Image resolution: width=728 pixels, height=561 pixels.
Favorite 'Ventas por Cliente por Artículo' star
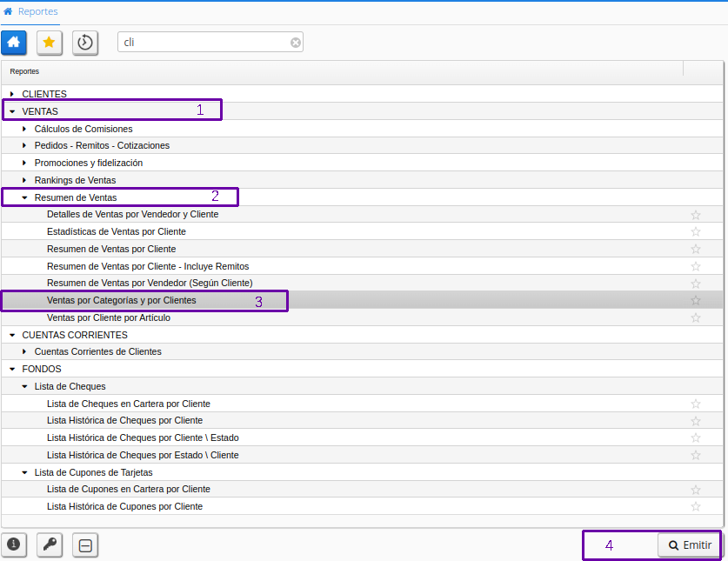click(x=695, y=317)
